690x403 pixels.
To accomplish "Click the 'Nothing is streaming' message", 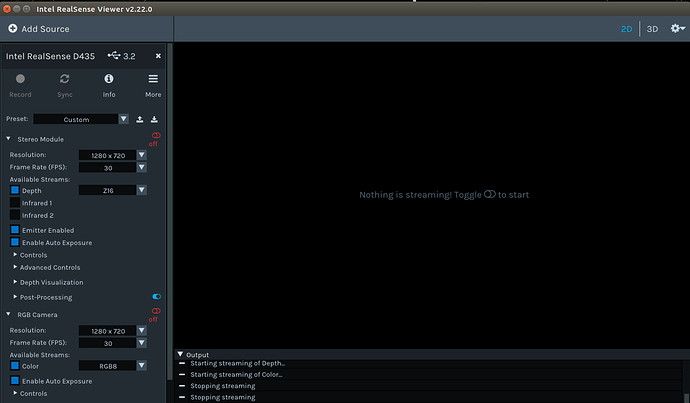I will (x=444, y=195).
